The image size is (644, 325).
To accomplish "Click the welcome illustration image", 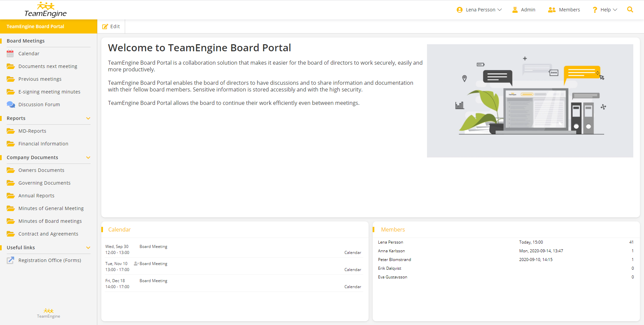I will (530, 101).
